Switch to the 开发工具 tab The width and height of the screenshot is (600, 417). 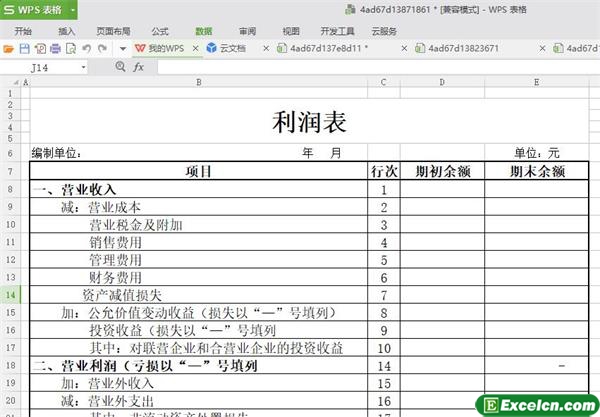click(x=337, y=31)
